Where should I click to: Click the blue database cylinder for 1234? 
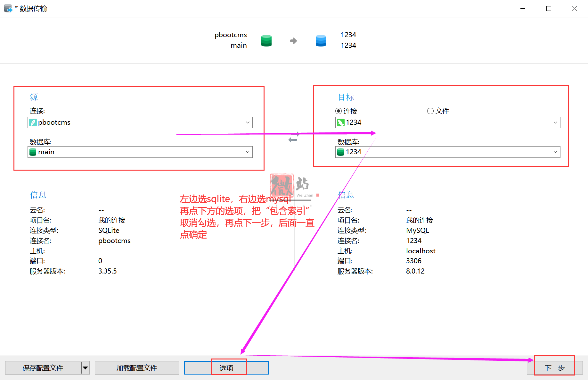tap(321, 40)
